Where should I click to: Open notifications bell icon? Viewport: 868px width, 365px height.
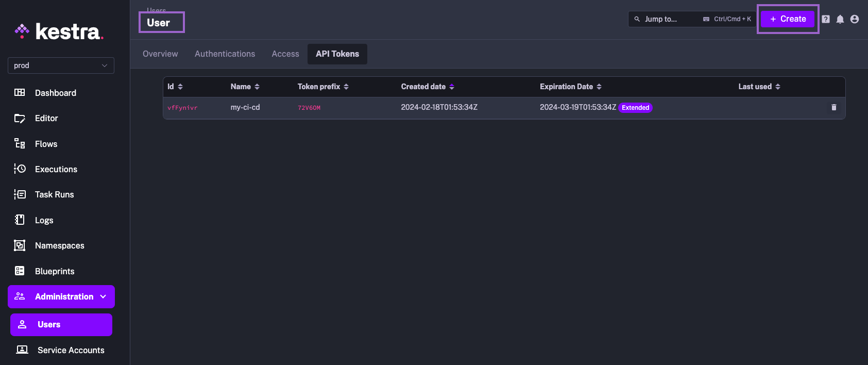[x=840, y=19]
